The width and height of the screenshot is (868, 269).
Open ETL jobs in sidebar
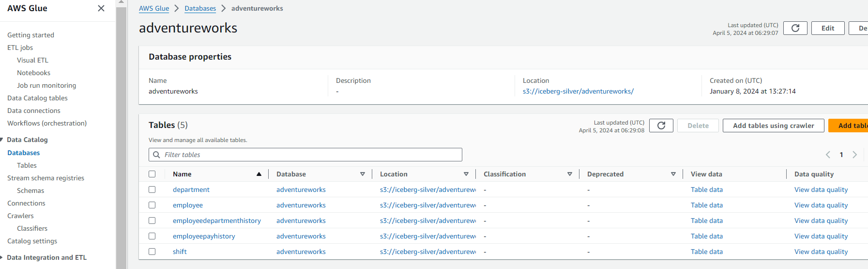[x=20, y=47]
